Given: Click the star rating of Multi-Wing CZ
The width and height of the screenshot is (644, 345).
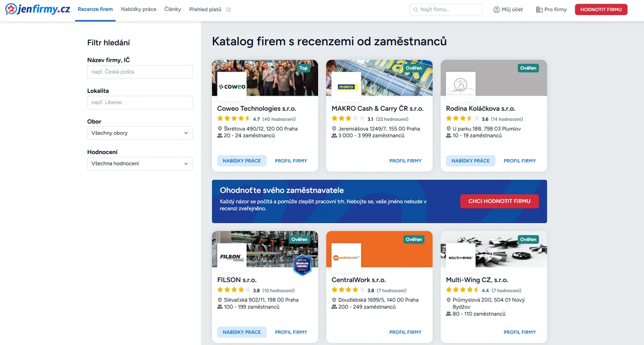Looking at the screenshot, I should point(462,290).
